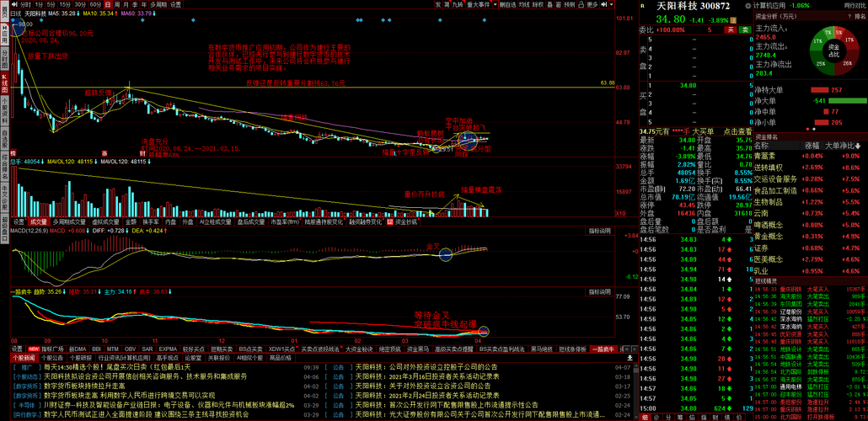The height and width of the screenshot is (421, 868).
Task: Open 个股资料 in left sidebar
Action: (x=4, y=110)
